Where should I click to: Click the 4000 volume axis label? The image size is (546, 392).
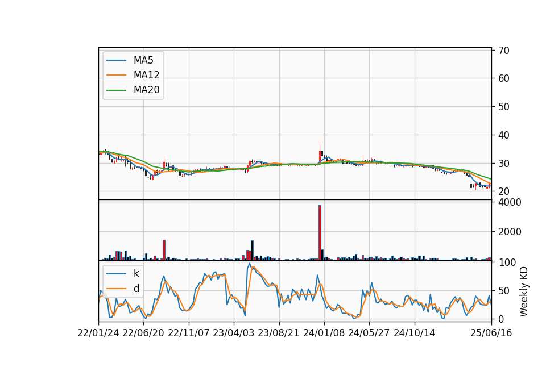(510, 202)
